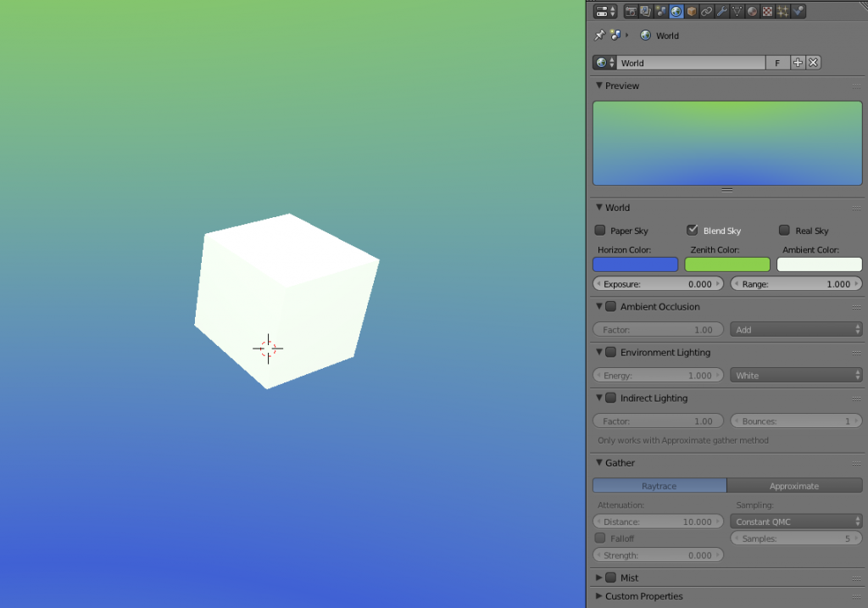
Task: Open the Render properties tab
Action: click(x=631, y=12)
